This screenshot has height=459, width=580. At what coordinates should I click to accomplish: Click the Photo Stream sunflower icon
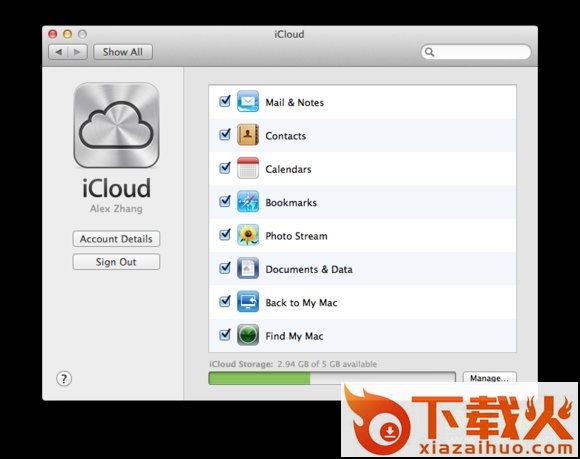coord(247,235)
